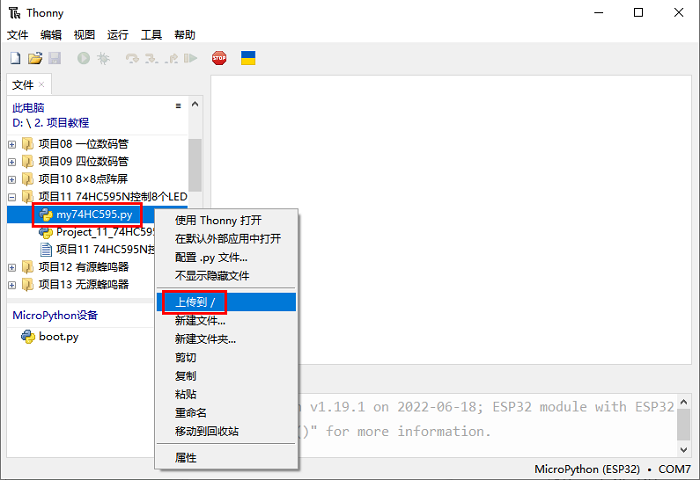Click the file tree vertical scrollbar
The image size is (700, 480).
[x=195, y=165]
